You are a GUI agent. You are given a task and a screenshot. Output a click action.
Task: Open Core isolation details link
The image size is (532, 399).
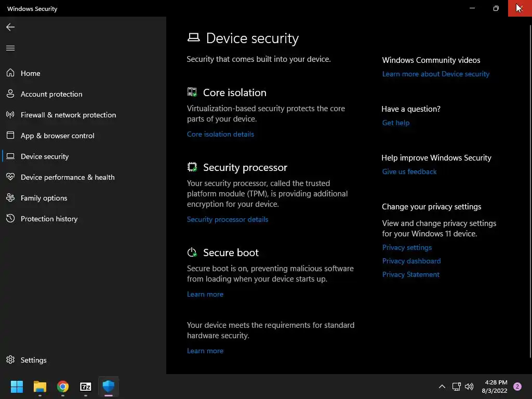click(x=220, y=134)
